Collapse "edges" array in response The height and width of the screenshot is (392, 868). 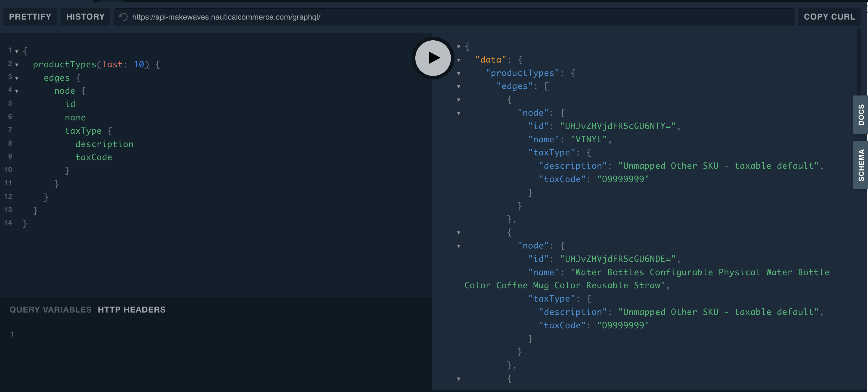click(x=459, y=87)
